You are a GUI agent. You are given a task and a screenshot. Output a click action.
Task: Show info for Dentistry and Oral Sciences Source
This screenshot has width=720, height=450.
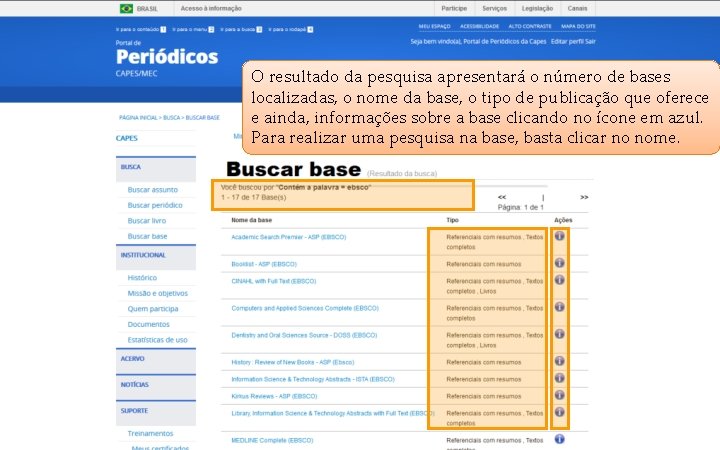(559, 334)
